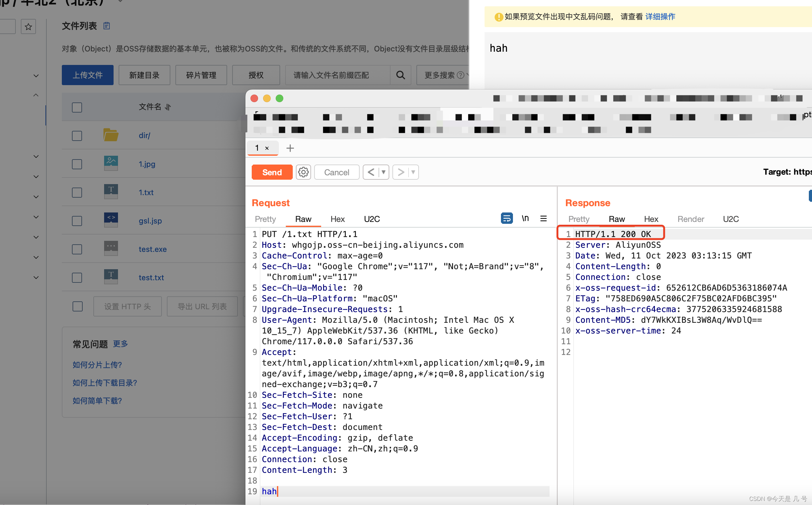Switch Request view to Pretty
This screenshot has width=812, height=505.
(265, 219)
